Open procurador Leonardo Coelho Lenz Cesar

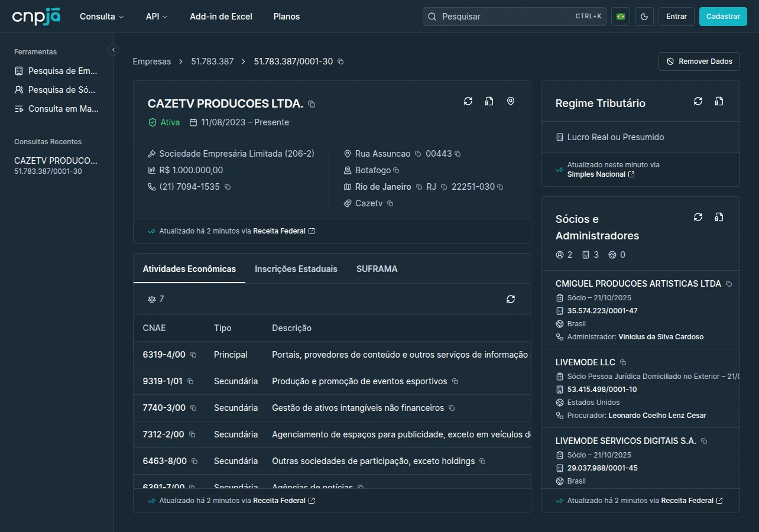tap(657, 416)
